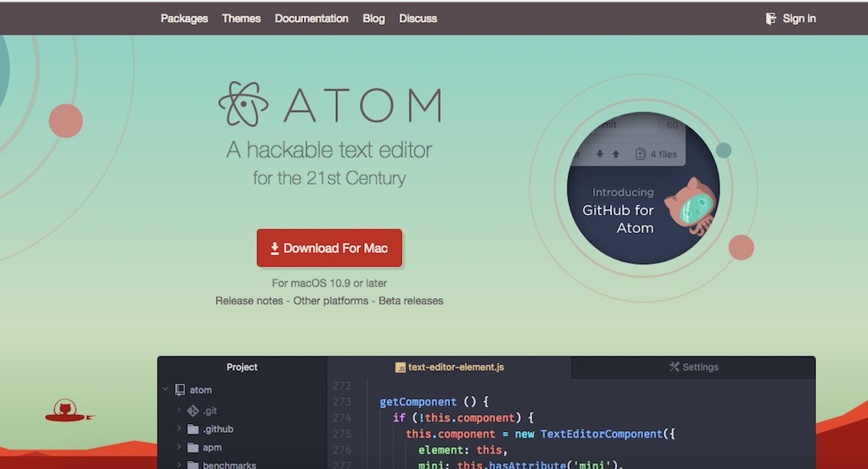Open the Blog link
The width and height of the screenshot is (868, 469).
(x=374, y=18)
